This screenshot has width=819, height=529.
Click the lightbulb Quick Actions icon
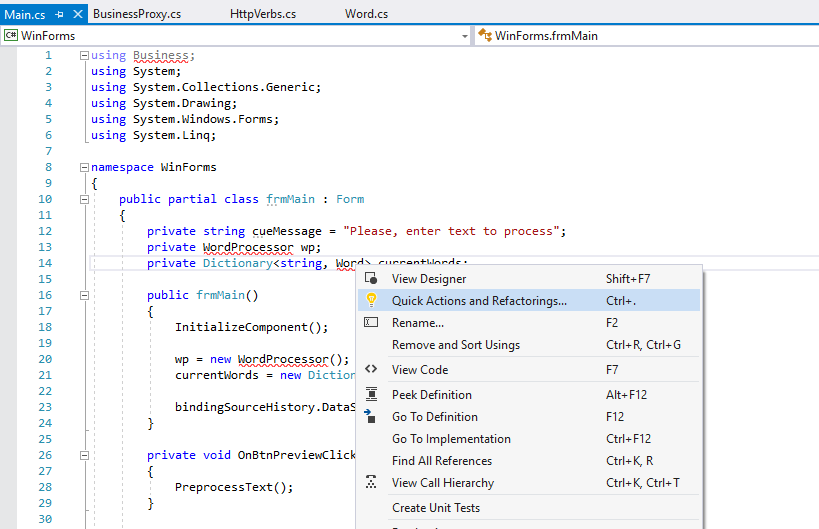tap(371, 300)
